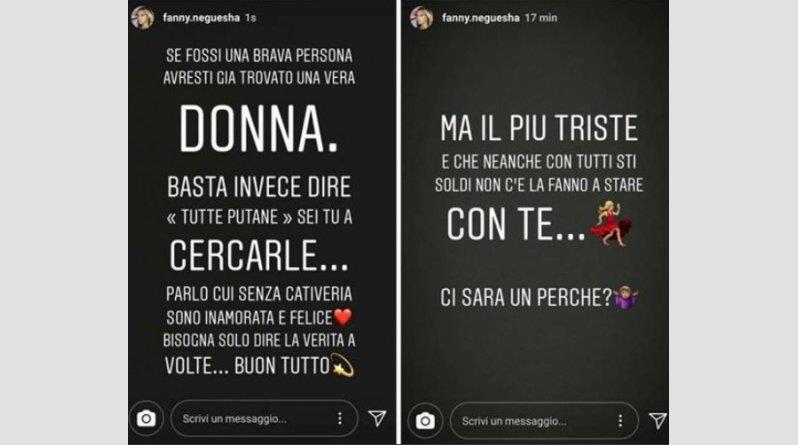Open more options dots in left message box

[x=339, y=419]
